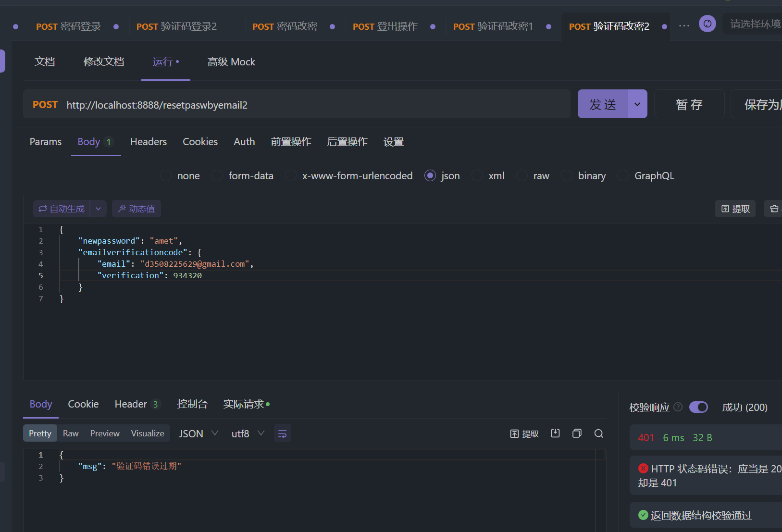Open the JSON response format dropdown
782x532 pixels.
point(199,433)
